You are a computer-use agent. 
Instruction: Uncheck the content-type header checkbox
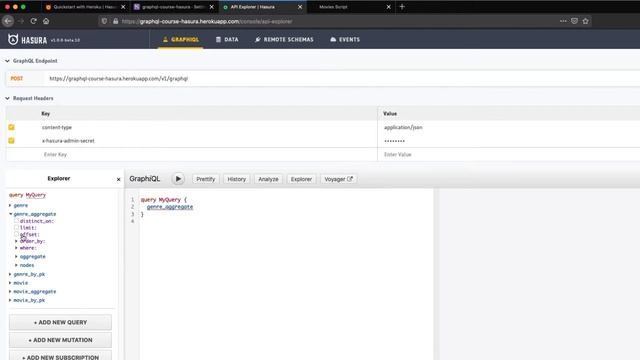pos(11,127)
